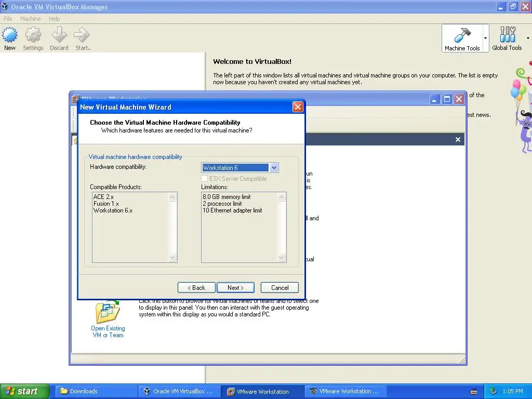Open the Machine menu in VirtualBox

click(x=30, y=19)
